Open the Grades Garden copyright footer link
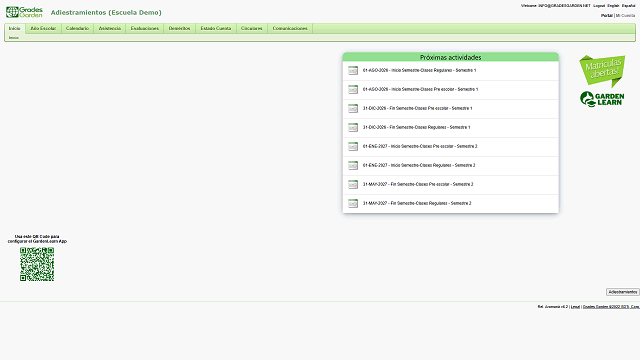640x360 pixels. [x=611, y=307]
